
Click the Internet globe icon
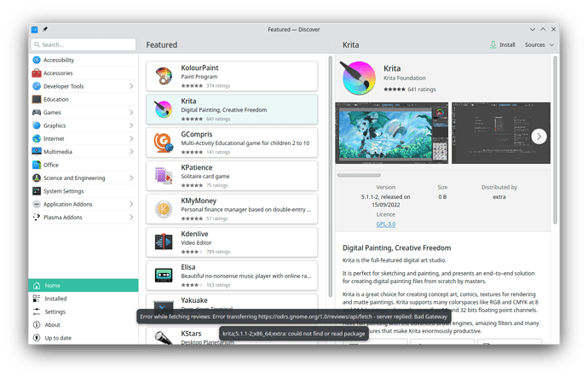[37, 139]
